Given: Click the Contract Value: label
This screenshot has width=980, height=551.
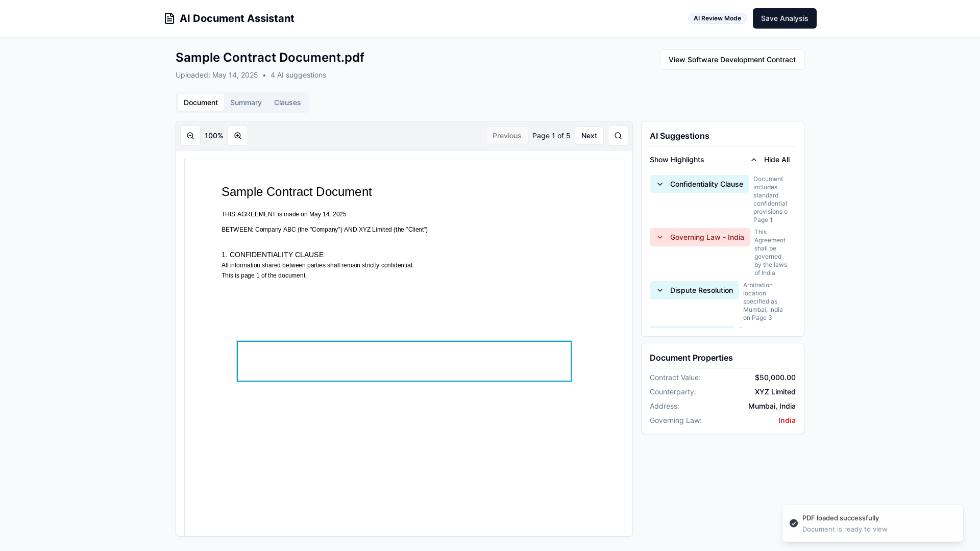Looking at the screenshot, I should [675, 378].
